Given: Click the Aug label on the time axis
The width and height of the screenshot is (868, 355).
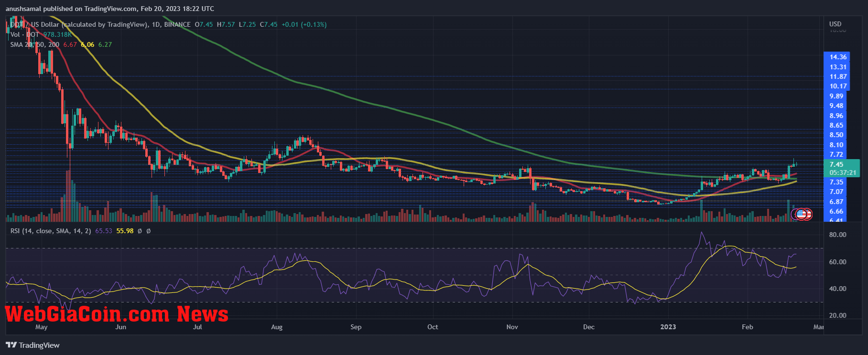Looking at the screenshot, I should pos(277,327).
